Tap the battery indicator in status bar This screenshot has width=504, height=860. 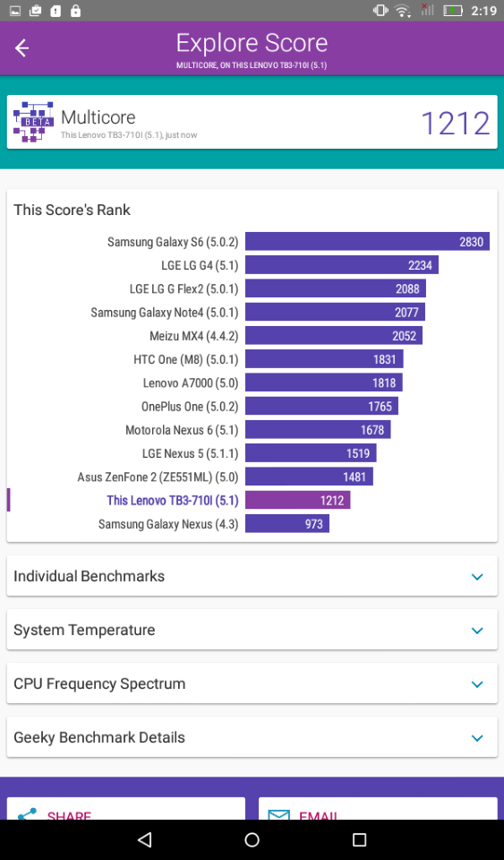click(452, 11)
